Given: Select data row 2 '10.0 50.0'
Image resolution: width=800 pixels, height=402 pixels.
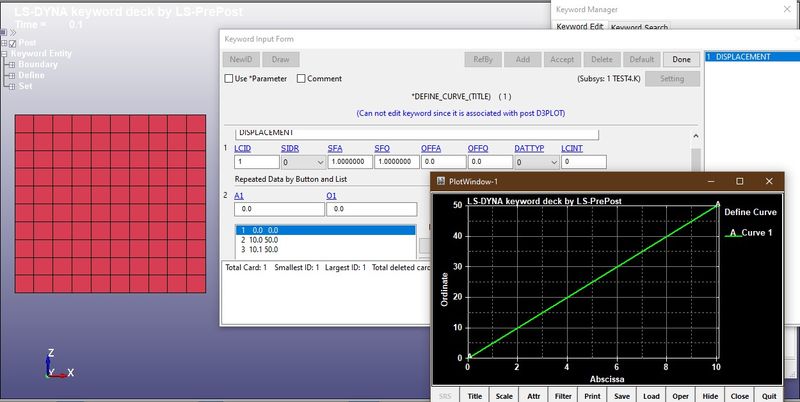Looking at the screenshot, I should [x=326, y=240].
